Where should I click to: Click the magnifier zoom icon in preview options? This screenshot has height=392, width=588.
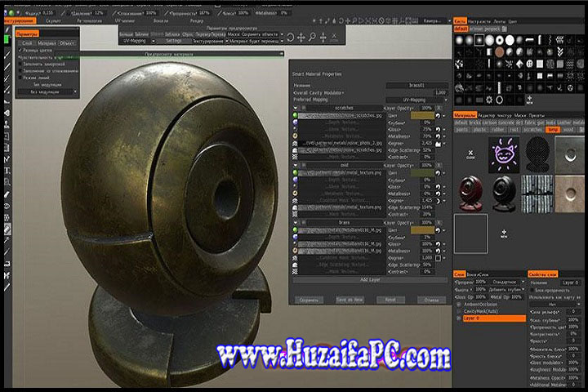tap(312, 38)
